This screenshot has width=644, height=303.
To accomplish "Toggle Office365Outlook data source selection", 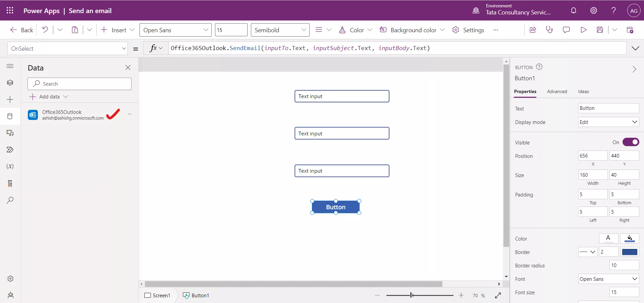I will 113,115.
